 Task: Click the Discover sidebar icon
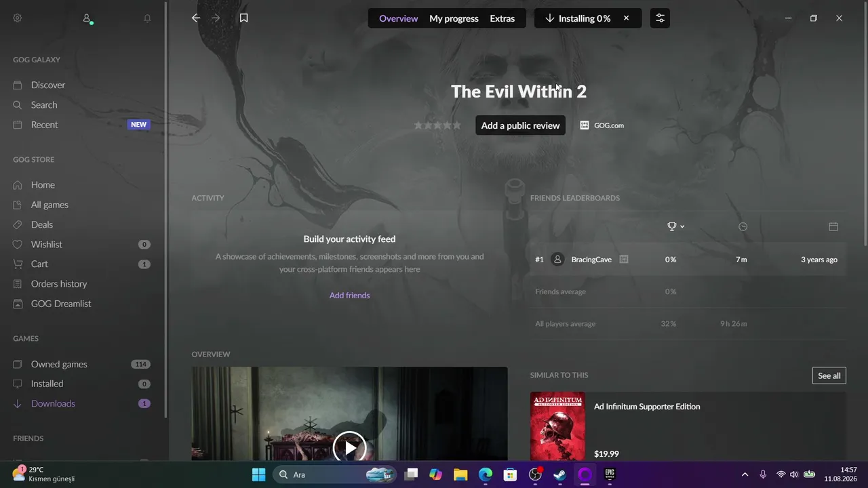click(18, 85)
